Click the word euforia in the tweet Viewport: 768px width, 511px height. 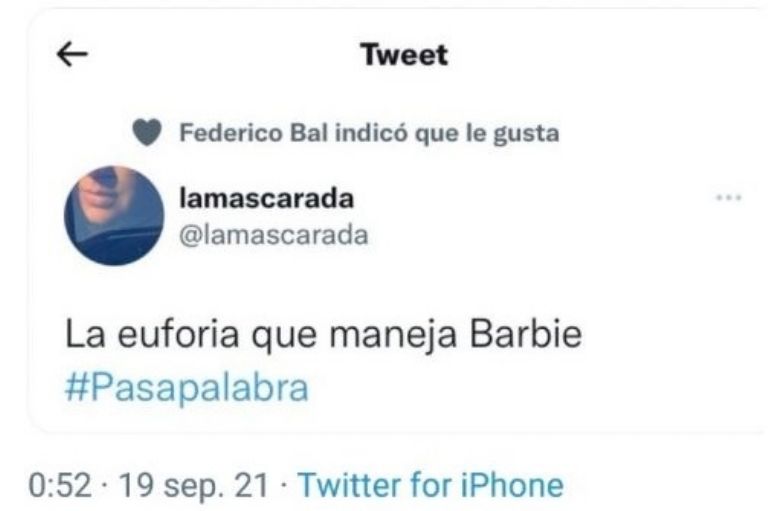[178, 334]
